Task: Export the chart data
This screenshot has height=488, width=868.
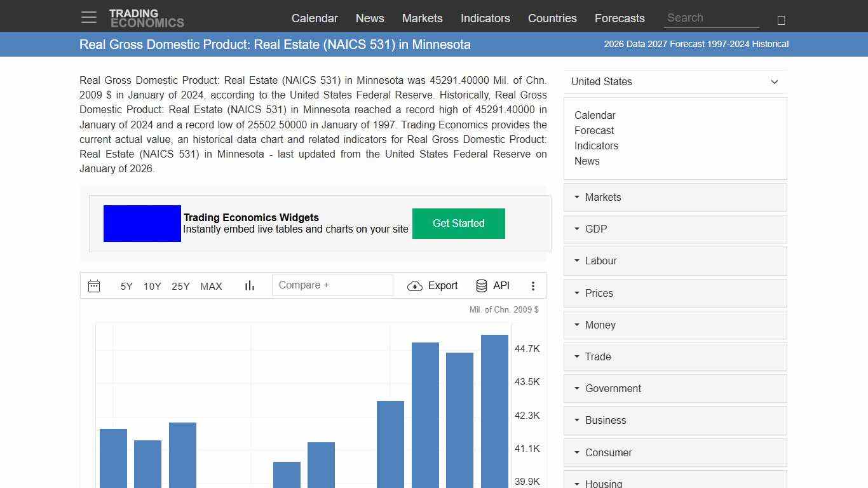Action: [x=433, y=285]
